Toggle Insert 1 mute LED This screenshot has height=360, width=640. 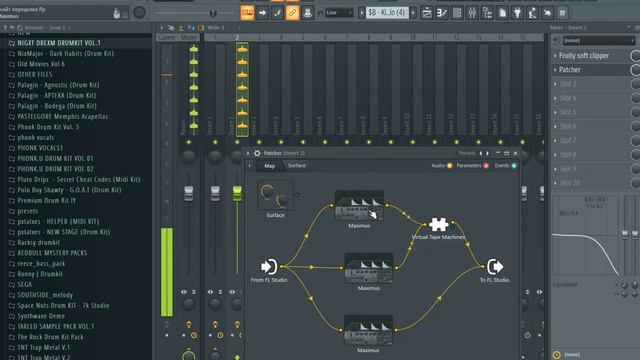click(215, 142)
